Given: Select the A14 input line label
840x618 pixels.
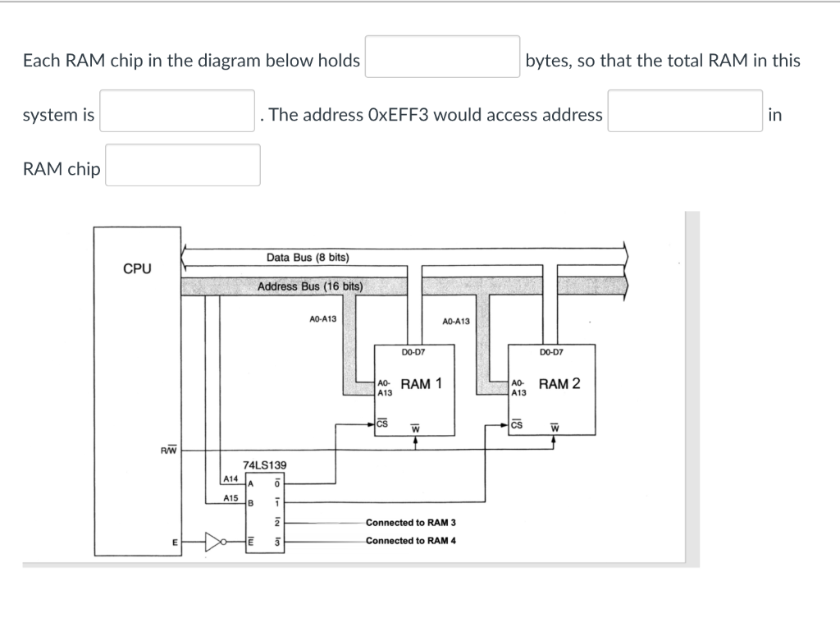Looking at the screenshot, I should pos(230,478).
